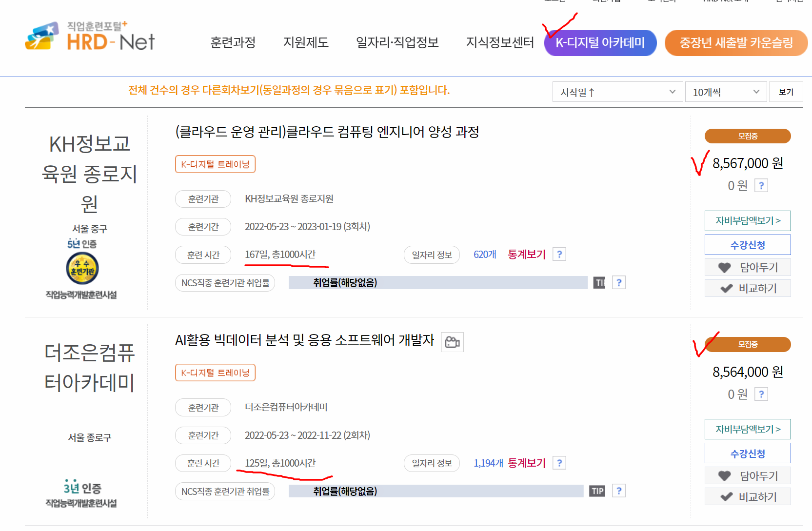The width and height of the screenshot is (812, 531).
Task: Click the 모집중 badge above 8,564,000 원
Action: pyautogui.click(x=748, y=344)
